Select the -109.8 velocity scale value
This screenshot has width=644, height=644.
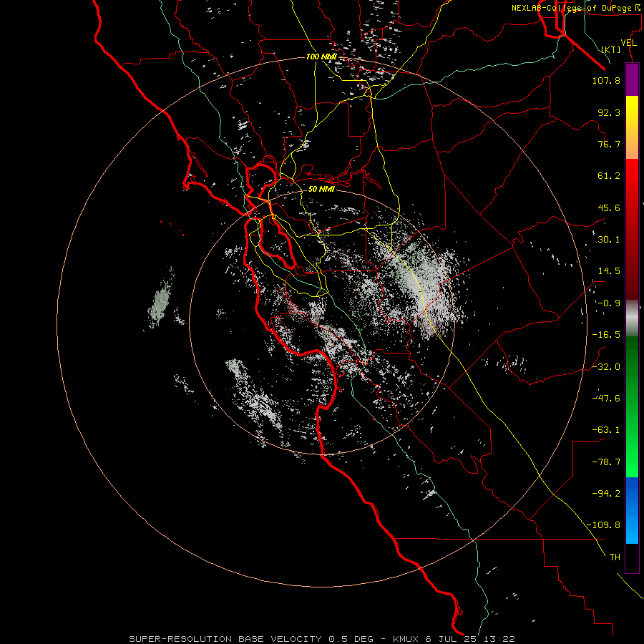603,525
